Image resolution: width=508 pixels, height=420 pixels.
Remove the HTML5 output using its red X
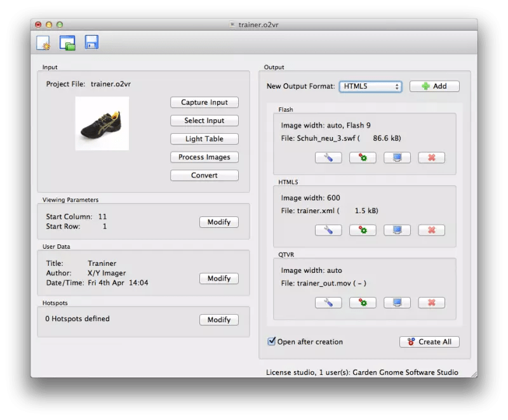pos(431,230)
